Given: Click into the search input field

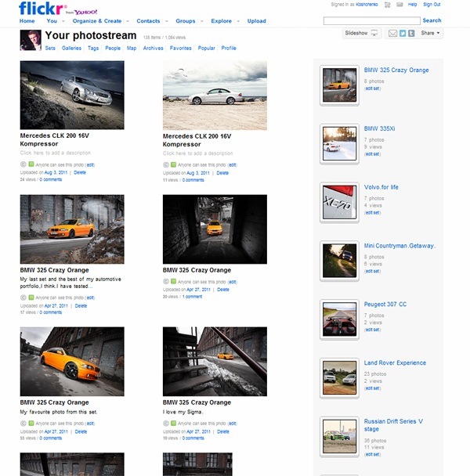Looking at the screenshot, I should pyautogui.click(x=371, y=21).
